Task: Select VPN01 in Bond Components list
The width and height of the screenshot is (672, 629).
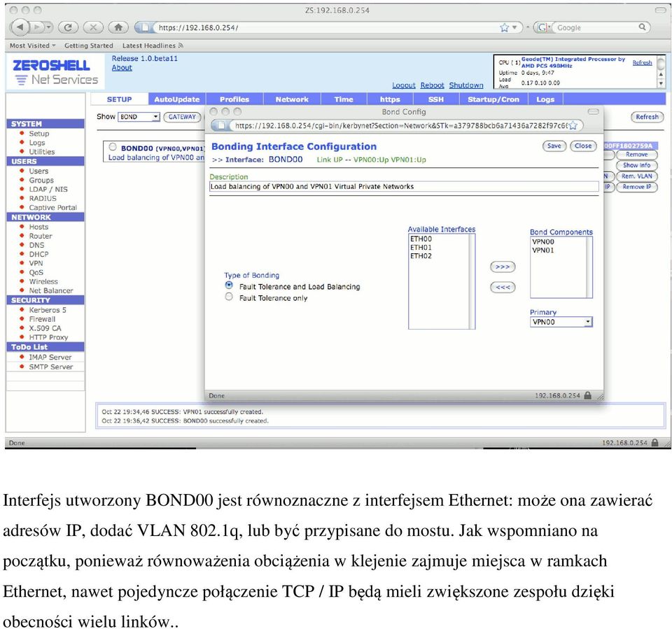Action: click(x=543, y=250)
